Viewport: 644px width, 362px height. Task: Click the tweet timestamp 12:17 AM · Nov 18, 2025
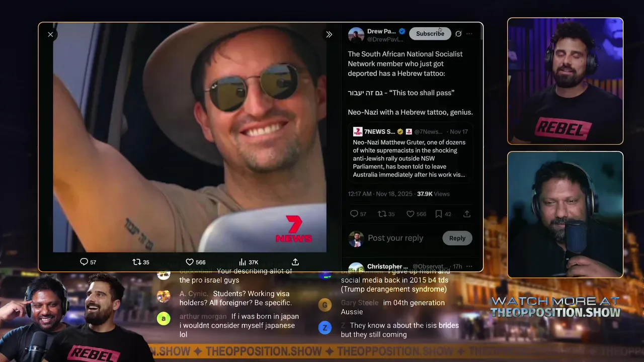click(380, 194)
